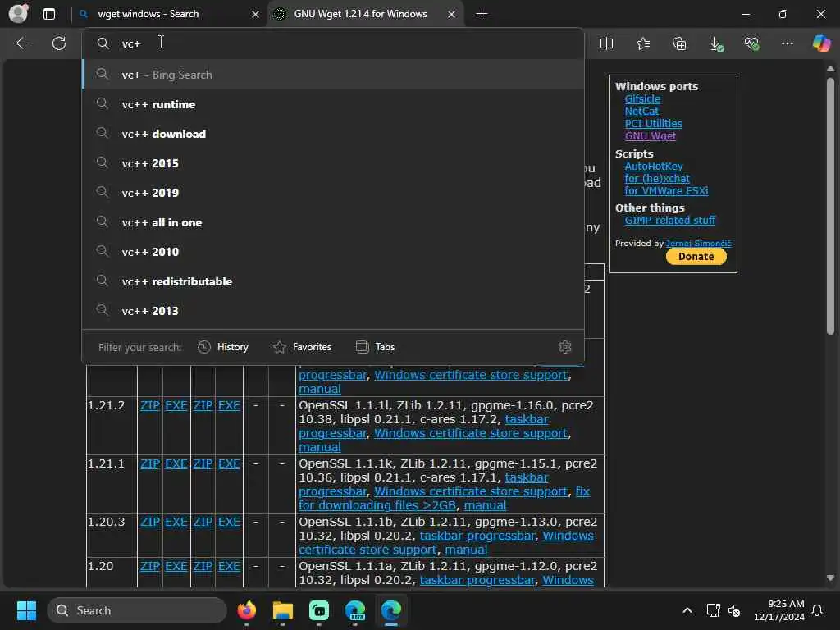Pick the 'vc++ 2019' suggestion
Screen dimensions: 840x630
click(x=333, y=192)
